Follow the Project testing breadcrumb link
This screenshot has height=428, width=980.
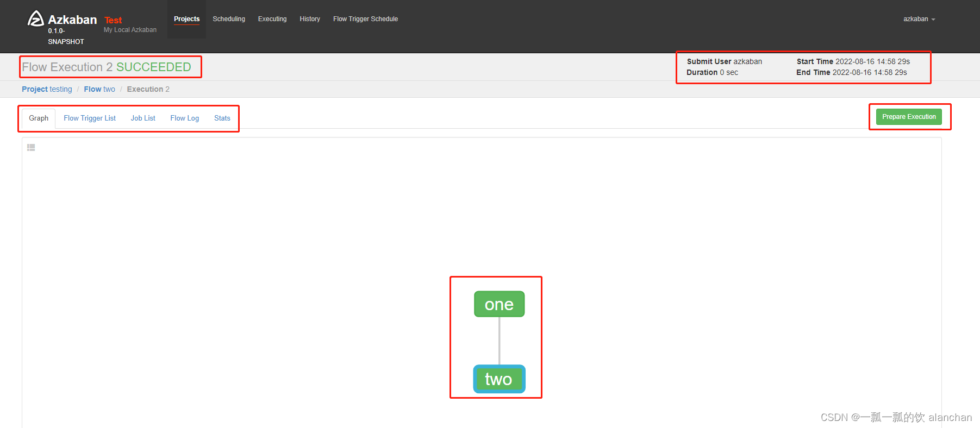pos(47,89)
